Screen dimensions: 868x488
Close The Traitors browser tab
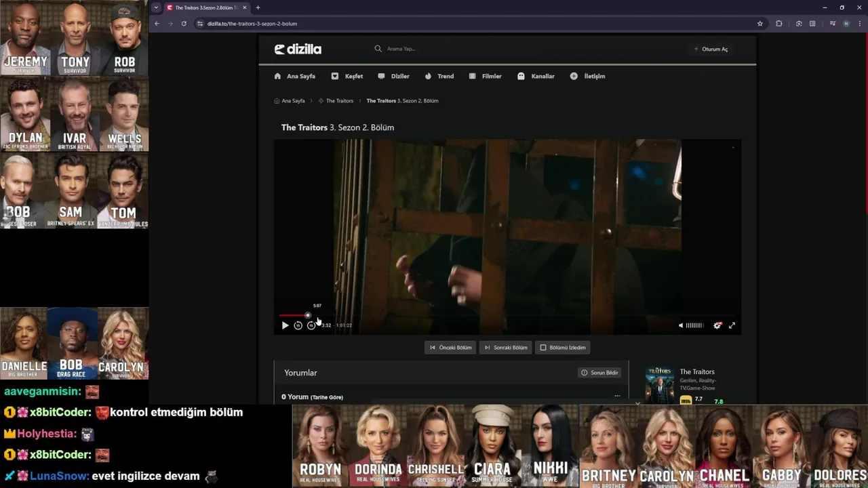click(245, 7)
